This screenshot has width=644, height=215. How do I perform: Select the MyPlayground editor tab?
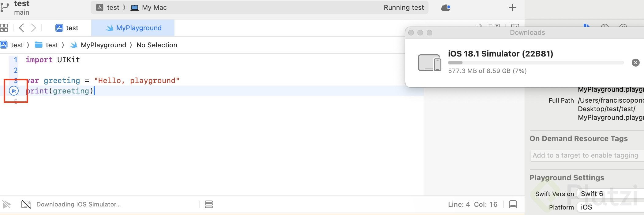(x=133, y=28)
